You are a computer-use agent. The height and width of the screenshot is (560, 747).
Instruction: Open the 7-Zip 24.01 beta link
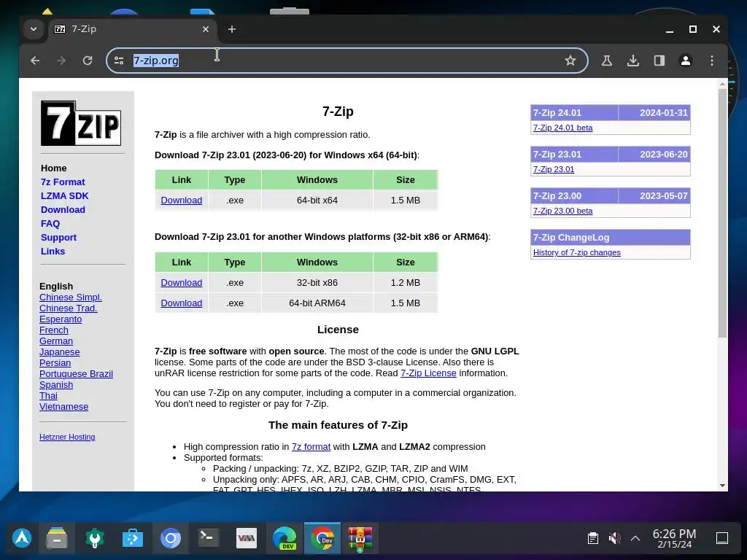click(562, 128)
